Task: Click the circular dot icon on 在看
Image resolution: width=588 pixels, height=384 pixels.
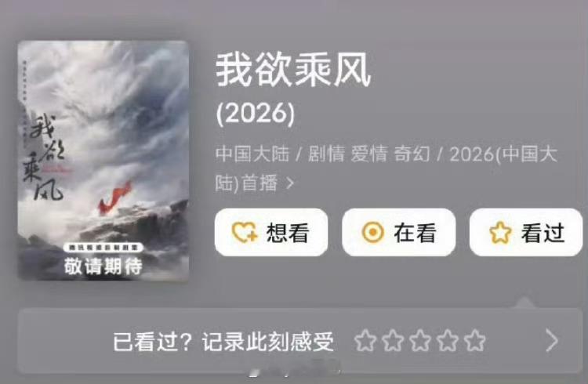Action: click(372, 233)
